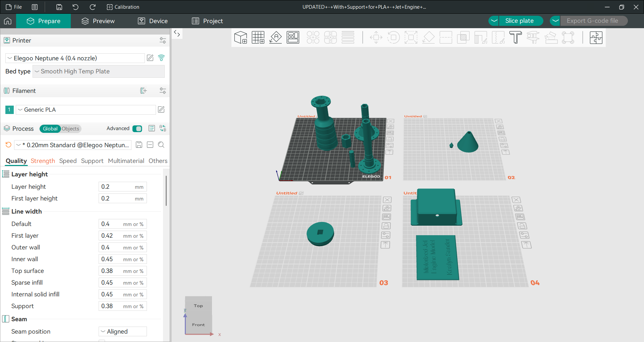Open the Seam position Aligned dropdown
This screenshot has width=644, height=342.
(x=123, y=331)
